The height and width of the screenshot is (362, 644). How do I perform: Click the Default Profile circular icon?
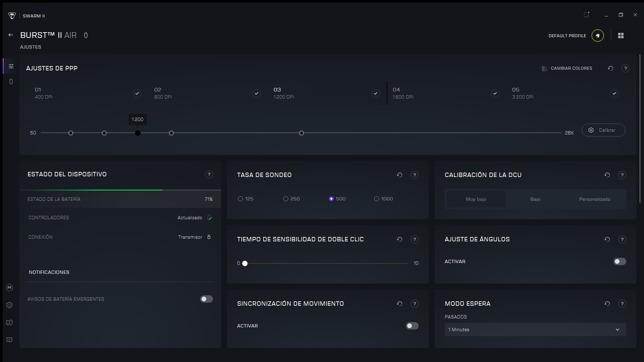point(597,36)
